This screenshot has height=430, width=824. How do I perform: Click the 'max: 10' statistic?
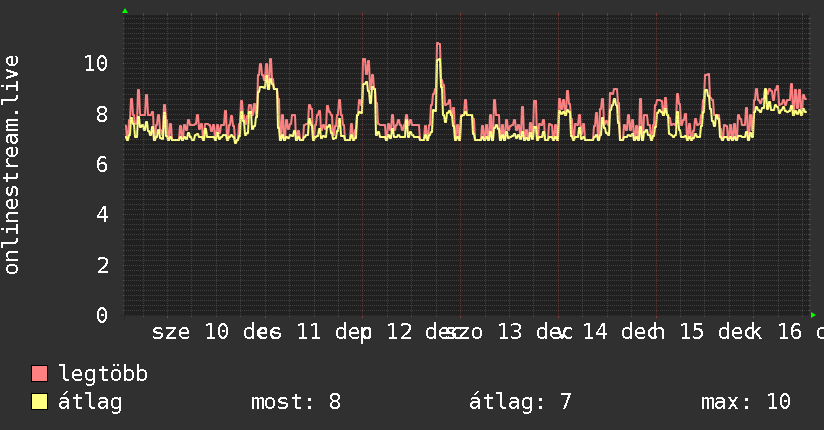(x=746, y=402)
